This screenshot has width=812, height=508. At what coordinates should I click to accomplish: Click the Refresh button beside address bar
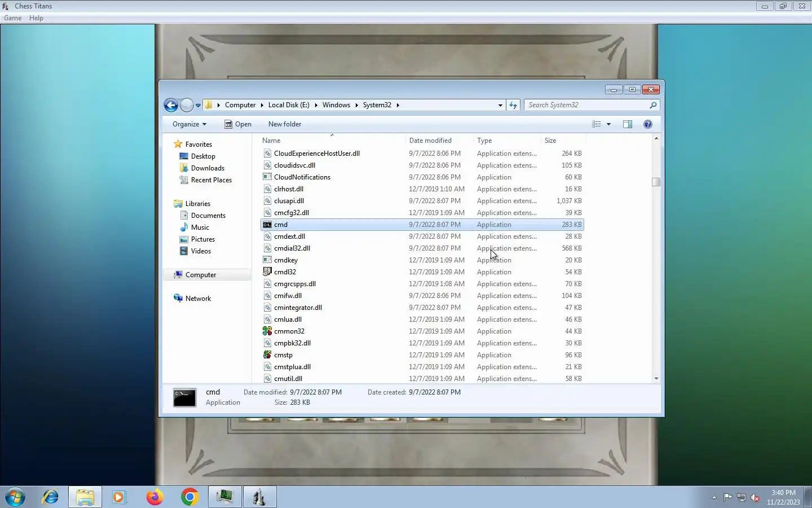click(x=513, y=105)
